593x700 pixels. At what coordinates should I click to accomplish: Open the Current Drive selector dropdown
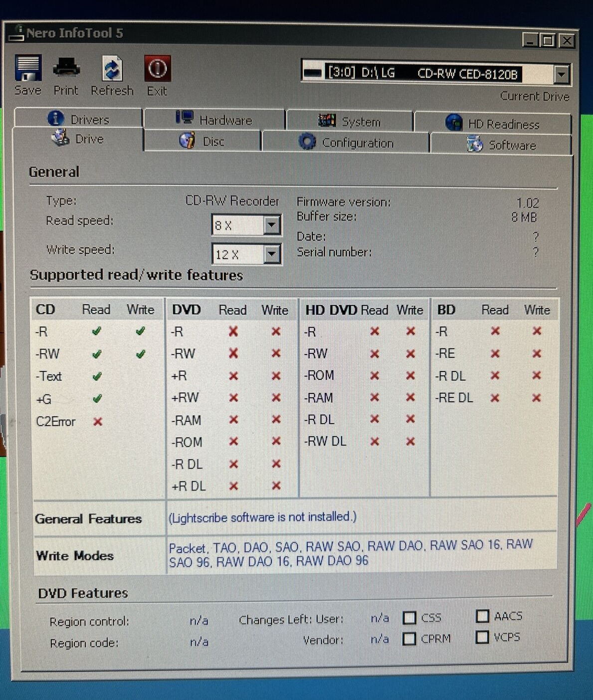[x=562, y=75]
